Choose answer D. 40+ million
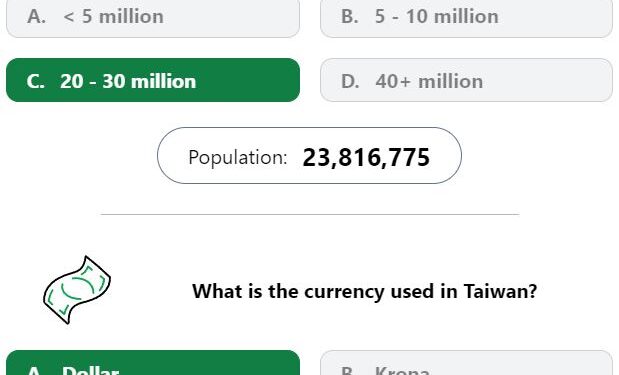 pyautogui.click(x=466, y=80)
